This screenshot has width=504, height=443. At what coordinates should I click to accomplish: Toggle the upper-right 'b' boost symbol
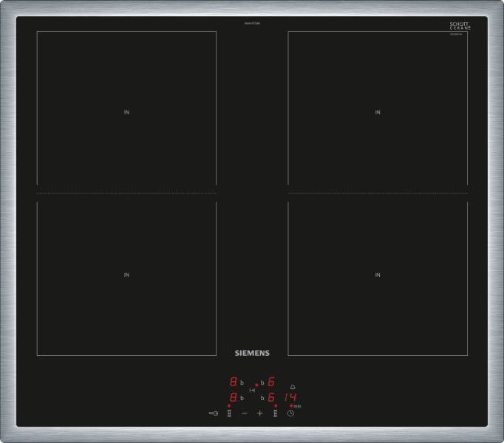[x=262, y=382]
